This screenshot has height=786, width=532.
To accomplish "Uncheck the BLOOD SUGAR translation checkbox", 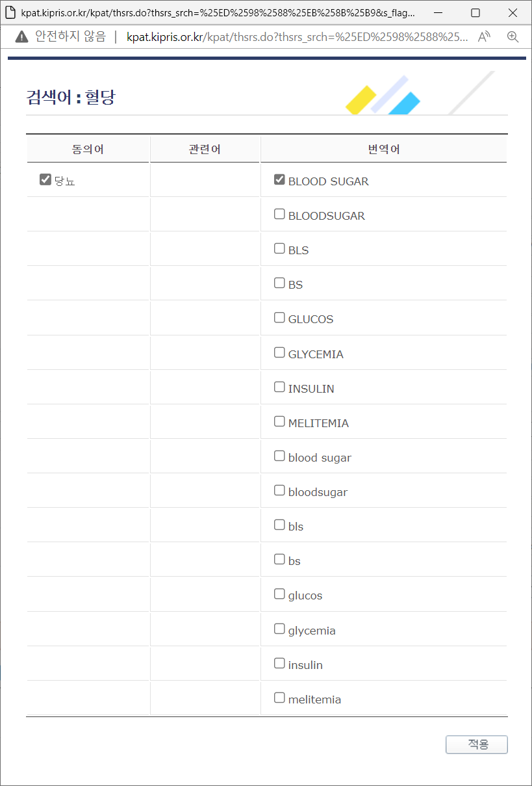I will pyautogui.click(x=279, y=179).
